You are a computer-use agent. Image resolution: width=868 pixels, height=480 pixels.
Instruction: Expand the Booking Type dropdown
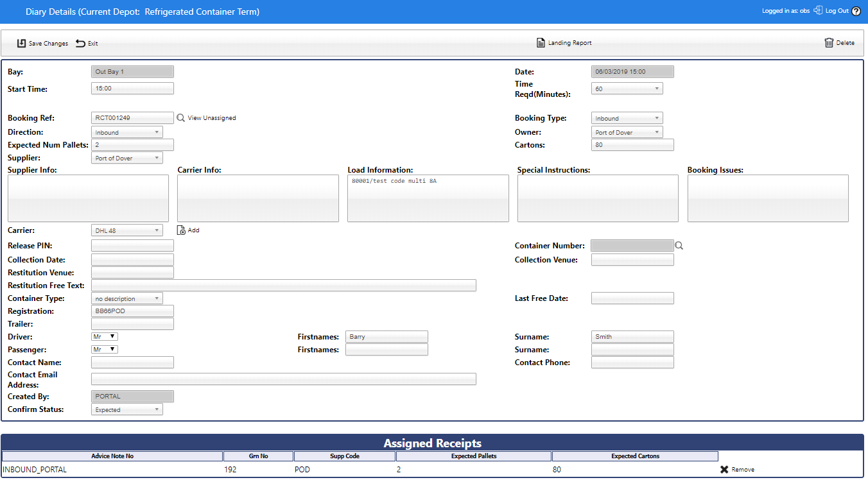coord(627,118)
